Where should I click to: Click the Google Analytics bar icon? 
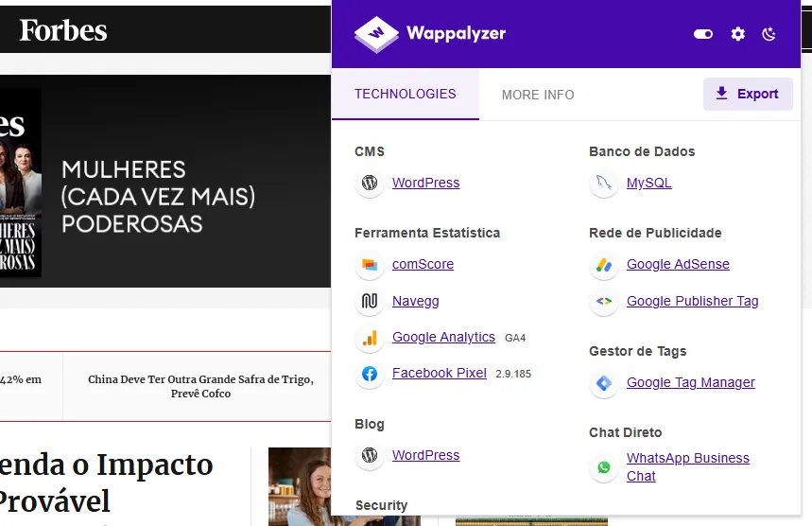pyautogui.click(x=370, y=338)
